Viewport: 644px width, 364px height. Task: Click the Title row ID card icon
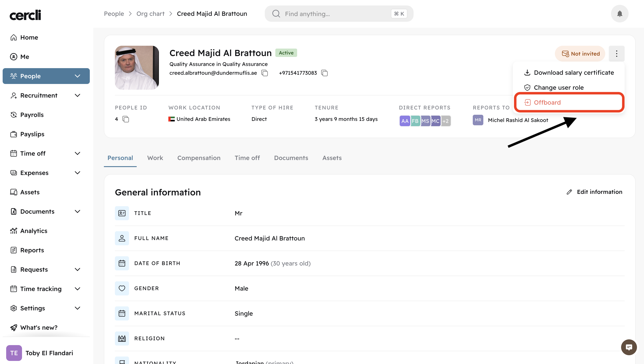[x=122, y=213]
